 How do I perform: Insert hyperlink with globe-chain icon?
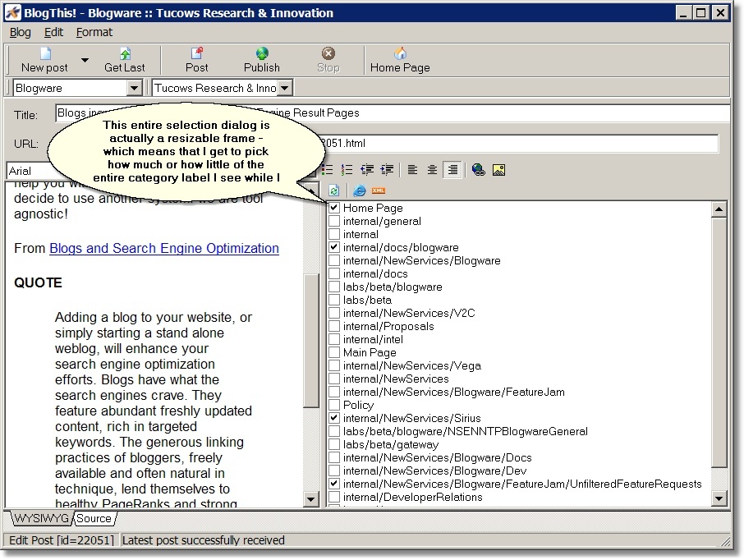478,169
